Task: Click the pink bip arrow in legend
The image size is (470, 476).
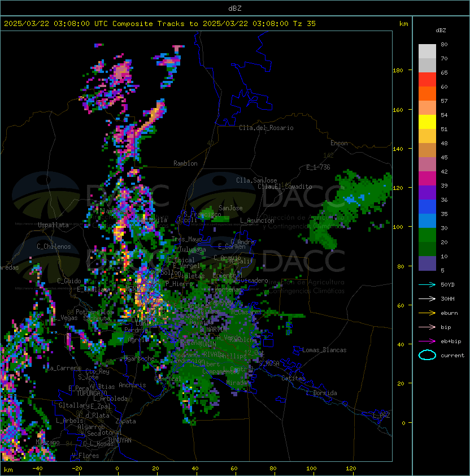Action: pos(427,327)
